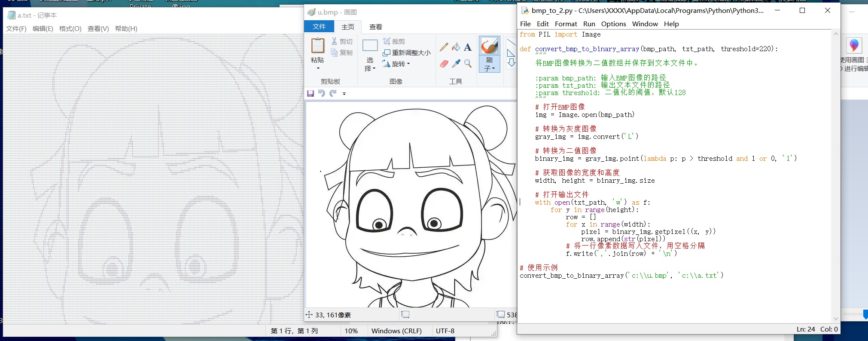The image size is (868, 341).
Task: Open the Rotate (旋转) dropdown
Action: coord(396,64)
